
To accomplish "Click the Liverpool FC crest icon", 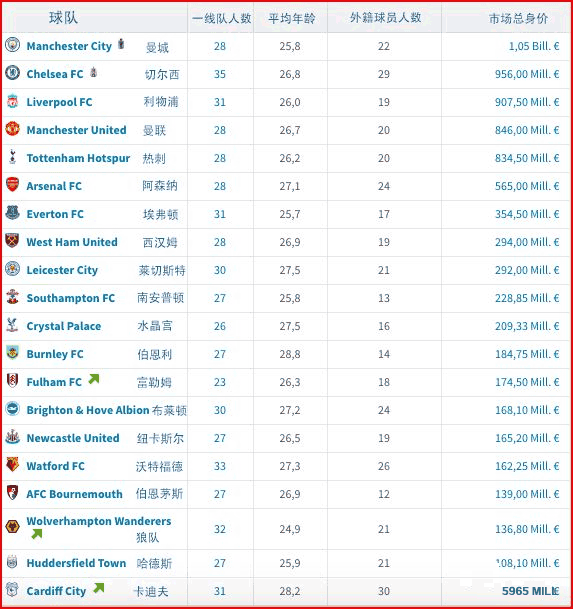I will (x=12, y=101).
